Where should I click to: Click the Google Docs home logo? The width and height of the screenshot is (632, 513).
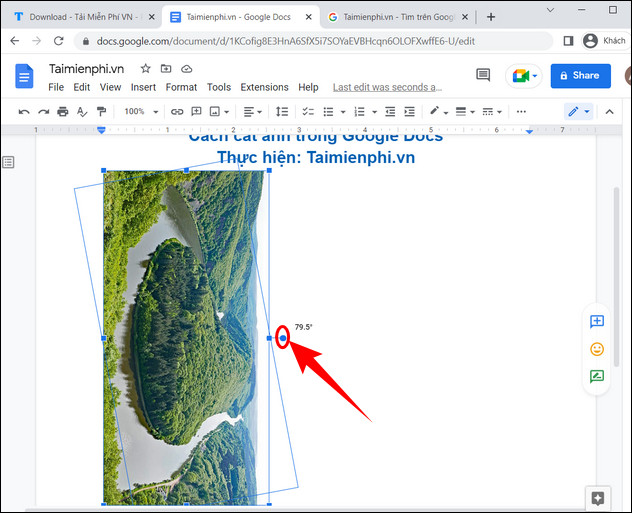click(24, 76)
